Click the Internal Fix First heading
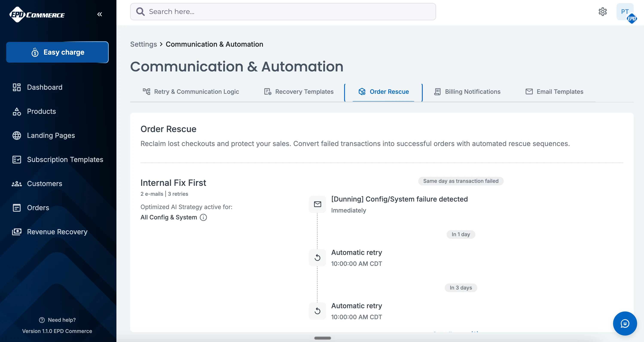This screenshot has height=342, width=644. point(173,183)
